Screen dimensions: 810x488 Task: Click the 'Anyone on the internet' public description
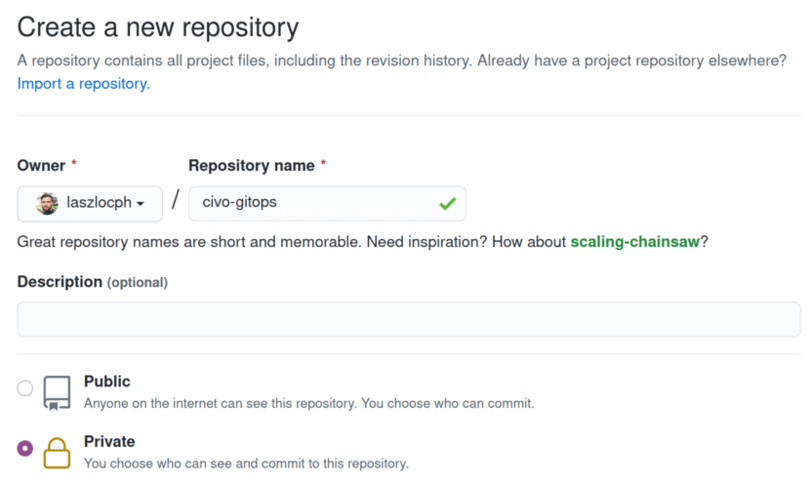(x=309, y=403)
